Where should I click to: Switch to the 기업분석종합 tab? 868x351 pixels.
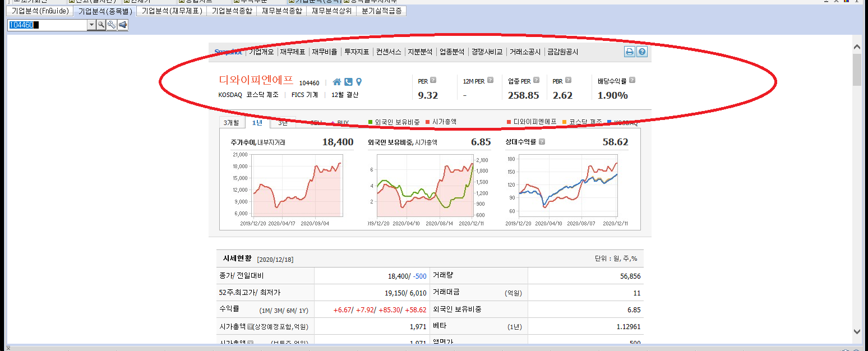coord(232,11)
